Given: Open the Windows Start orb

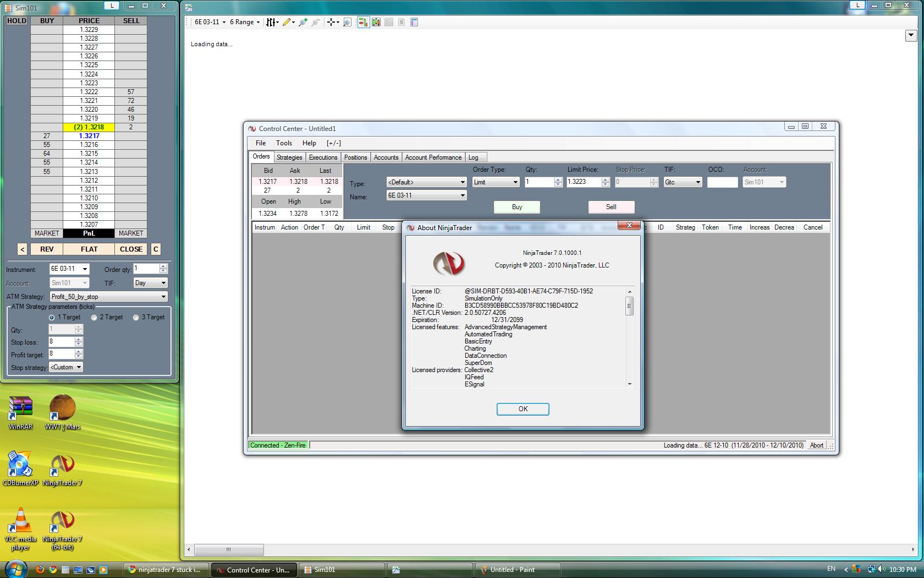Looking at the screenshot, I should coord(15,569).
